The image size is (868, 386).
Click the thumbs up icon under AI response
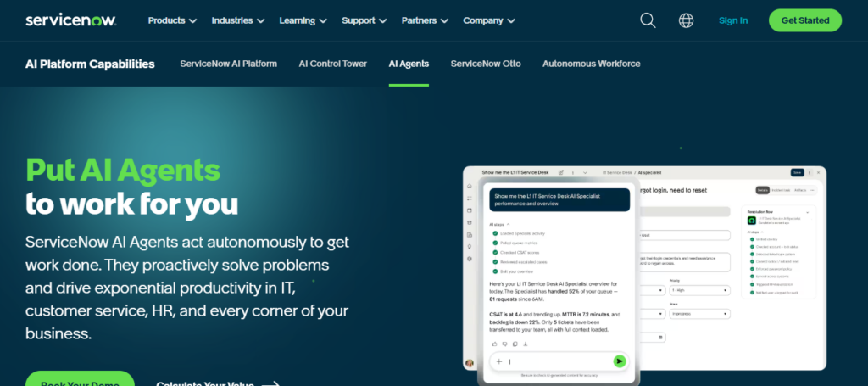click(x=495, y=344)
